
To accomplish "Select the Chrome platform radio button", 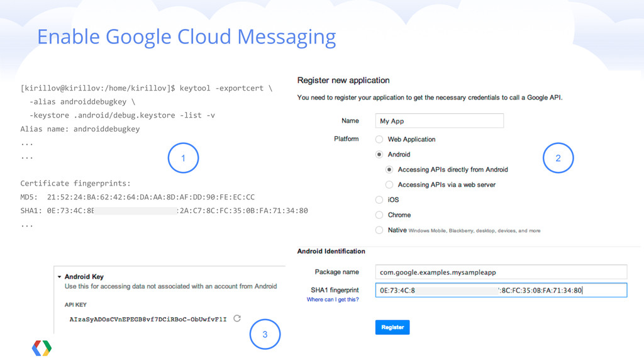I will 379,215.
